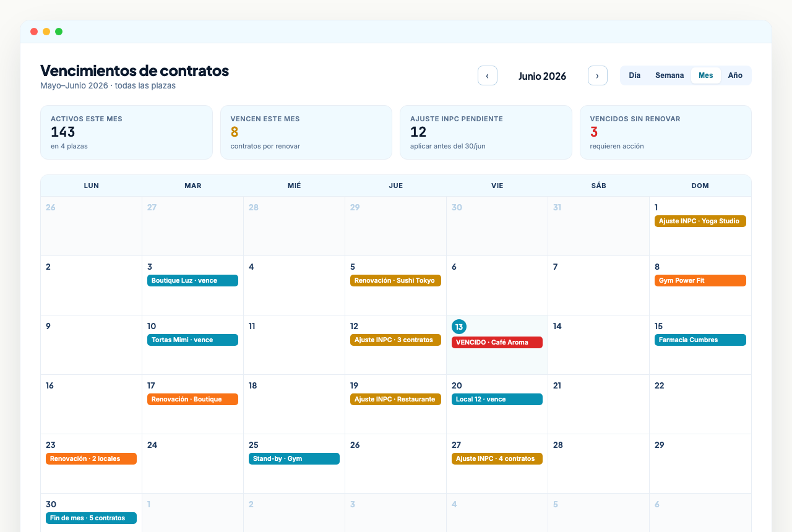Open Boutique Luz · vence event
This screenshot has height=532, width=792.
(x=192, y=280)
